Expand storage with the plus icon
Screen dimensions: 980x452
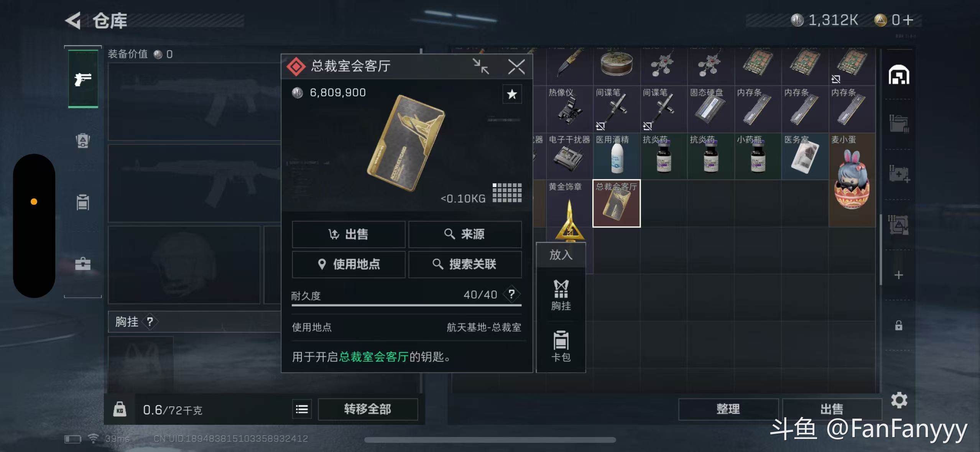[x=899, y=275]
